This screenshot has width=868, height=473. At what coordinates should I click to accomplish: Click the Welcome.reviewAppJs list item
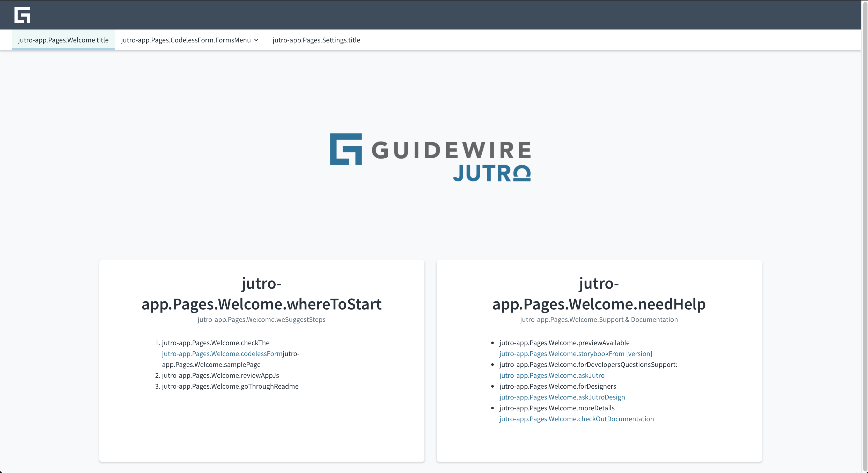(220, 375)
